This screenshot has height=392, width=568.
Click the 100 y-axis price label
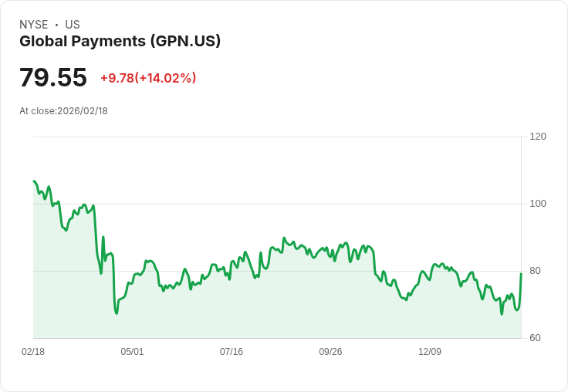tap(538, 204)
